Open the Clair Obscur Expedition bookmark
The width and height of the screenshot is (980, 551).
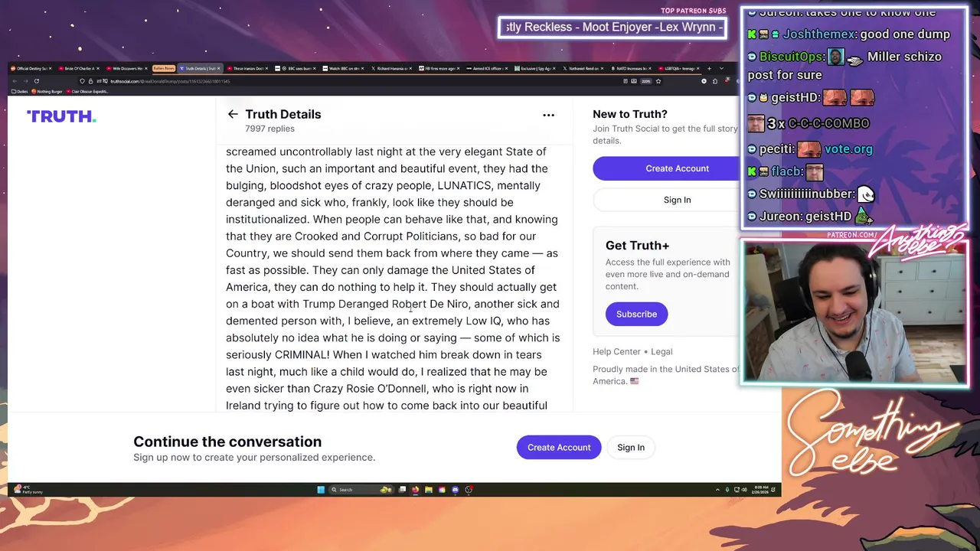tap(88, 91)
